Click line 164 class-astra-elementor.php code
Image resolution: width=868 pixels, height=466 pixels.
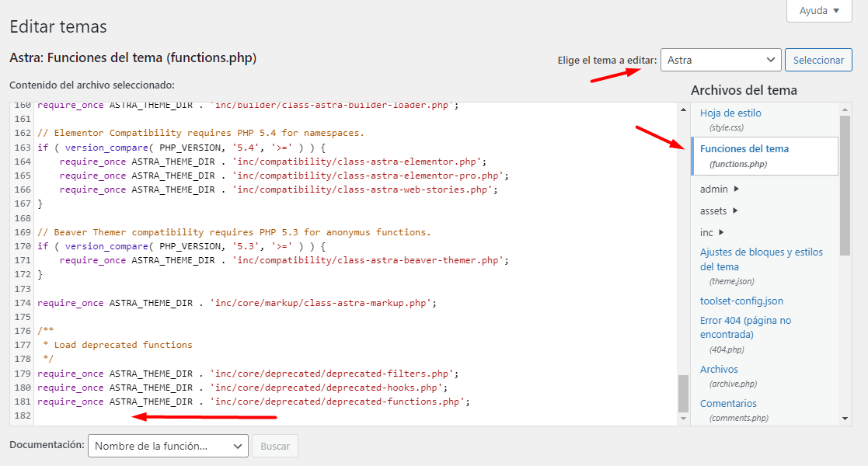(273, 162)
